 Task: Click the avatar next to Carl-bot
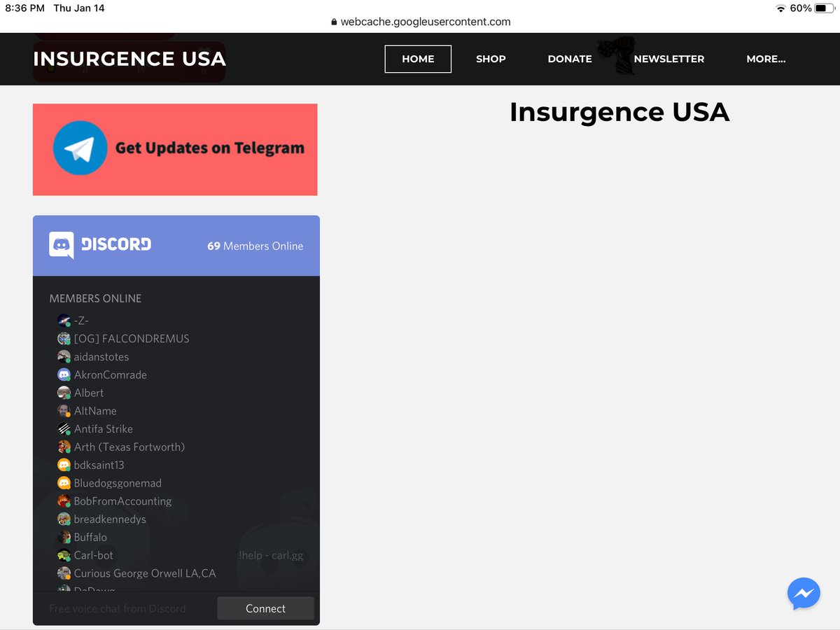pos(64,555)
